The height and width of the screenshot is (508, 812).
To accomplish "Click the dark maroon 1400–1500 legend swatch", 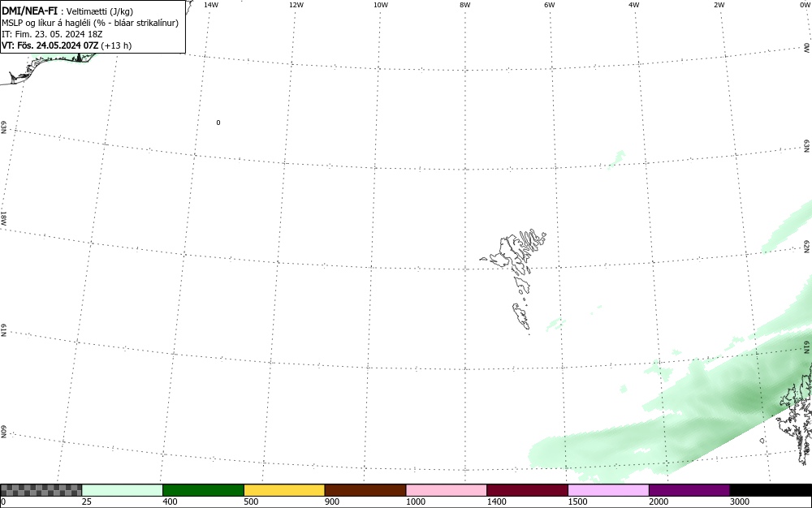I will click(527, 490).
